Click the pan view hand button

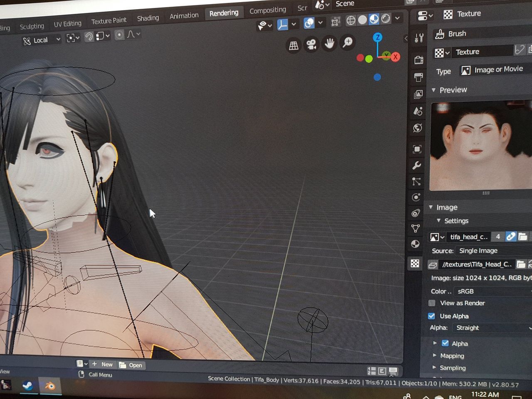tap(329, 43)
